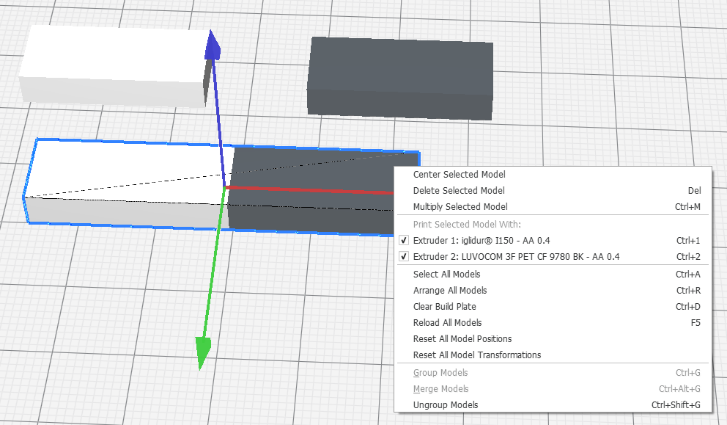Choose Ungroup Models

(x=445, y=404)
